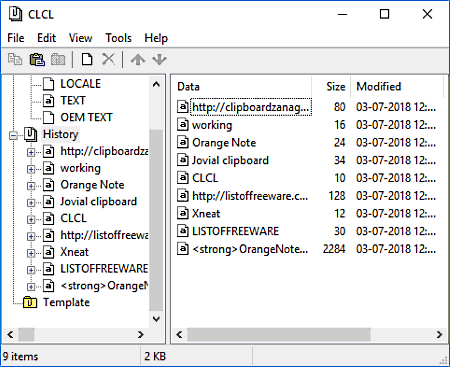Select the OEM TEXT format item

(86, 117)
